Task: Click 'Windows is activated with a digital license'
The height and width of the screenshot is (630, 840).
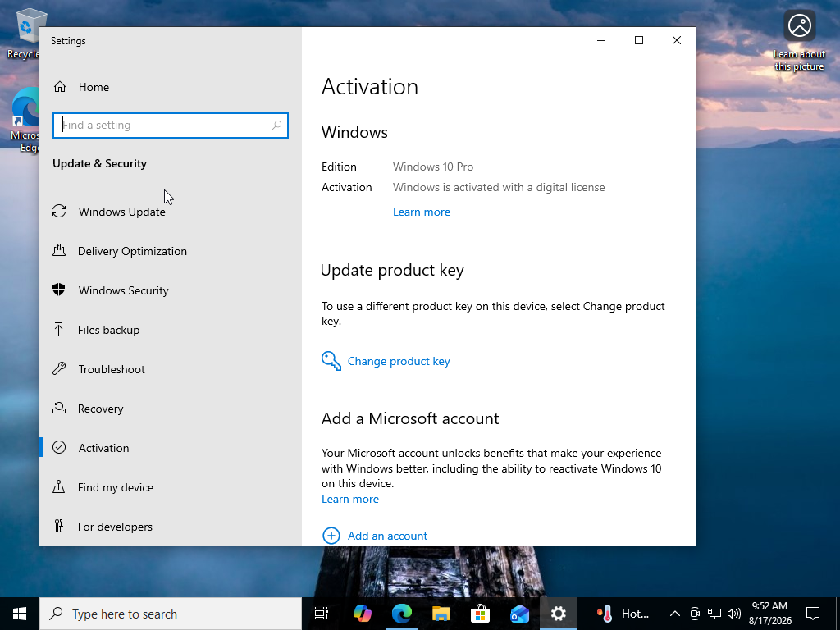Action: pyautogui.click(x=499, y=187)
